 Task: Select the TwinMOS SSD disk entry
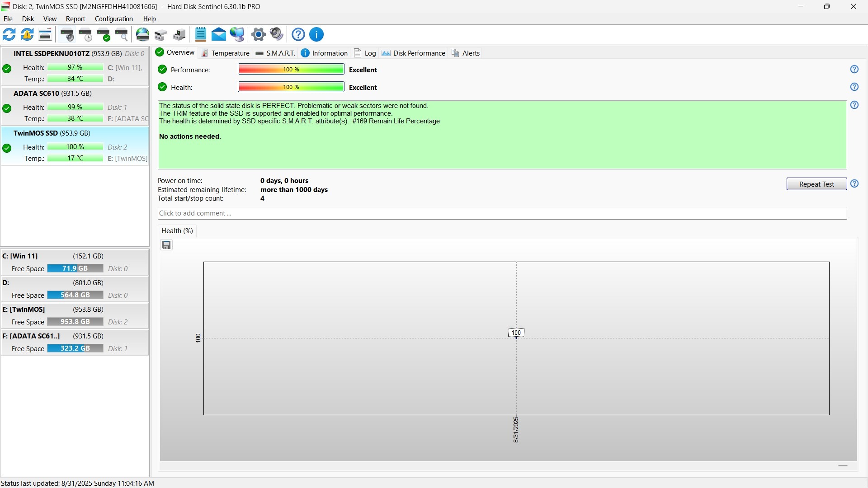point(75,146)
